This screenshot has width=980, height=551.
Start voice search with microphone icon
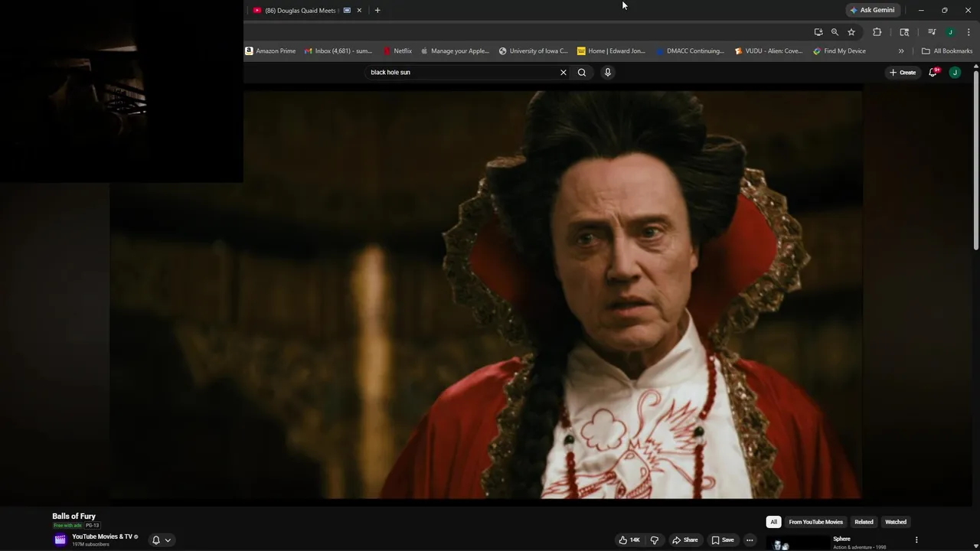[608, 72]
